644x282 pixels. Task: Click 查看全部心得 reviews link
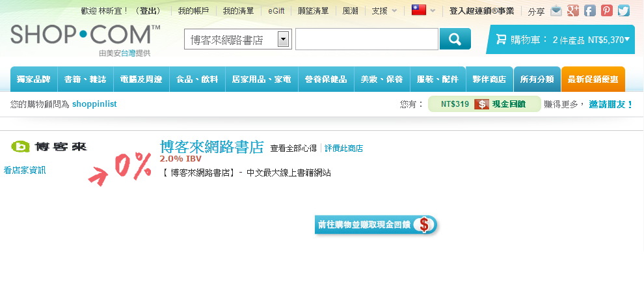[x=293, y=148]
